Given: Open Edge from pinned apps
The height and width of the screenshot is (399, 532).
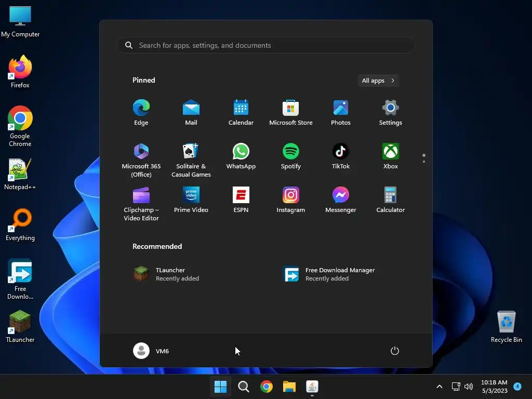Looking at the screenshot, I should pos(141,113).
